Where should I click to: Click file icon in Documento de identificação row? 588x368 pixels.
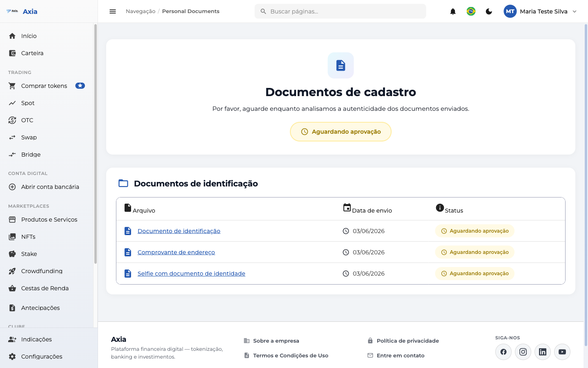[128, 231]
